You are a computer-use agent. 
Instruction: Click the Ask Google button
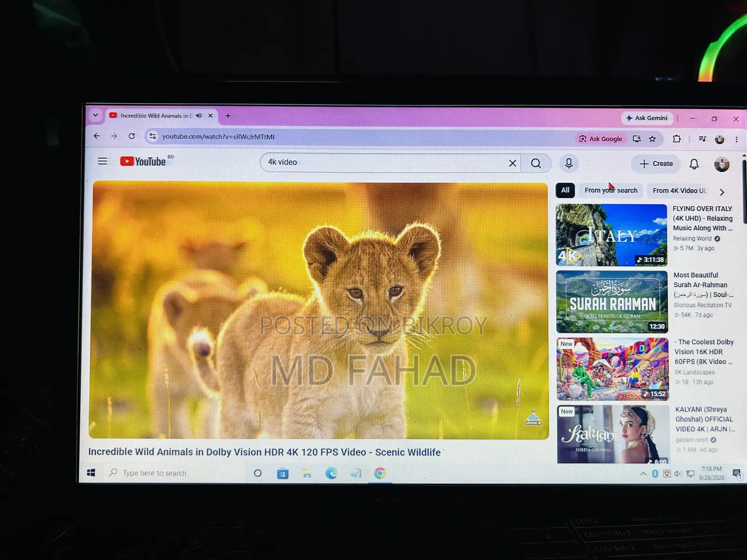pyautogui.click(x=601, y=139)
